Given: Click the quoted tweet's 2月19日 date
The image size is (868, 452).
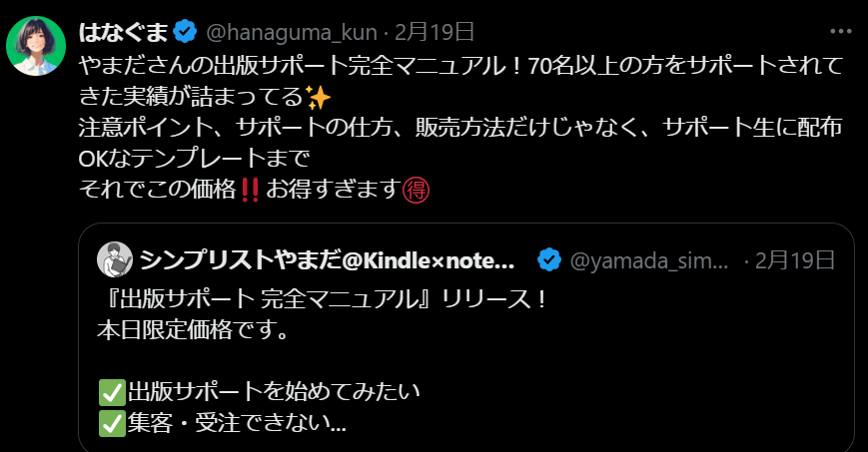Looking at the screenshot, I should click(x=795, y=260).
